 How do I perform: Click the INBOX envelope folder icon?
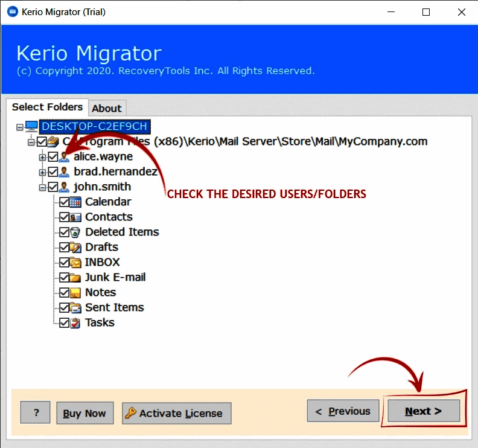[x=75, y=263]
